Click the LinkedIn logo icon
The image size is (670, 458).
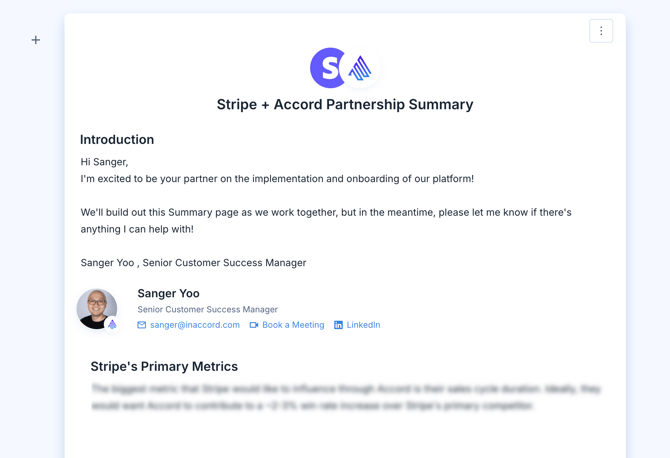click(x=338, y=325)
